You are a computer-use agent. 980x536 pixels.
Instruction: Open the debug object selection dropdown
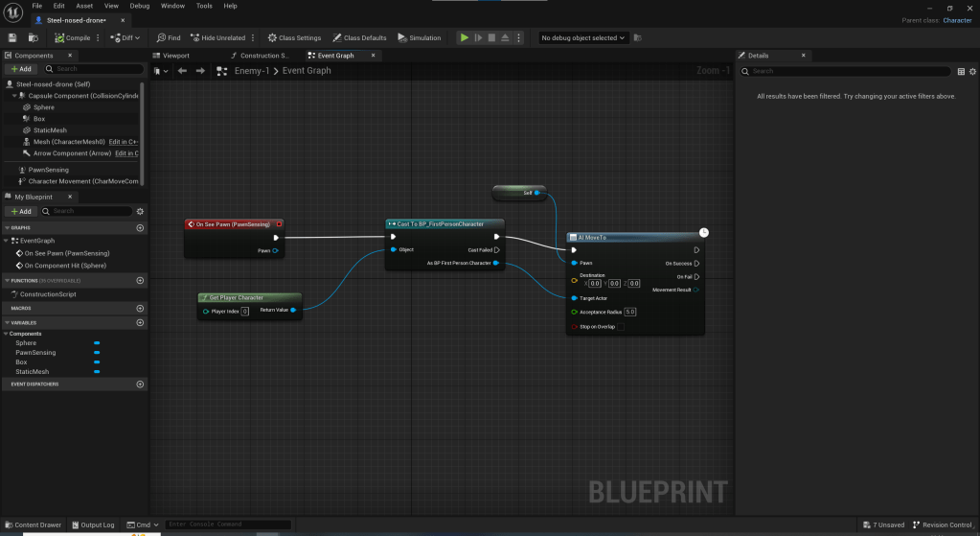(582, 38)
